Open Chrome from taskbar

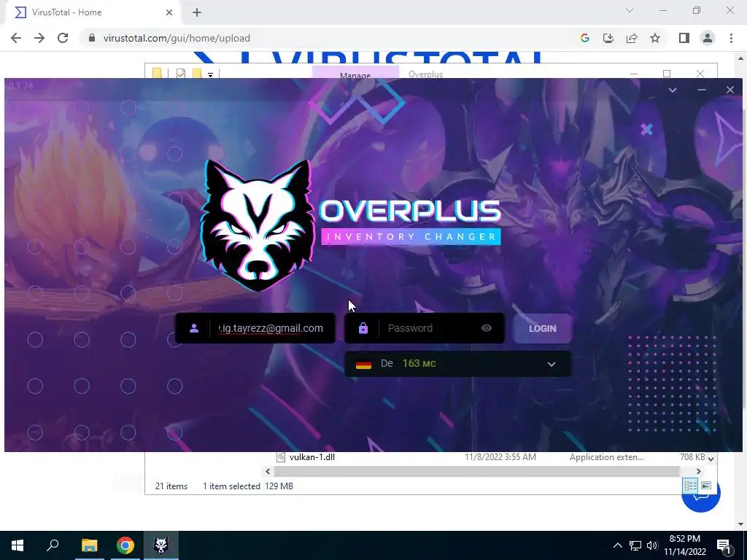(x=125, y=545)
